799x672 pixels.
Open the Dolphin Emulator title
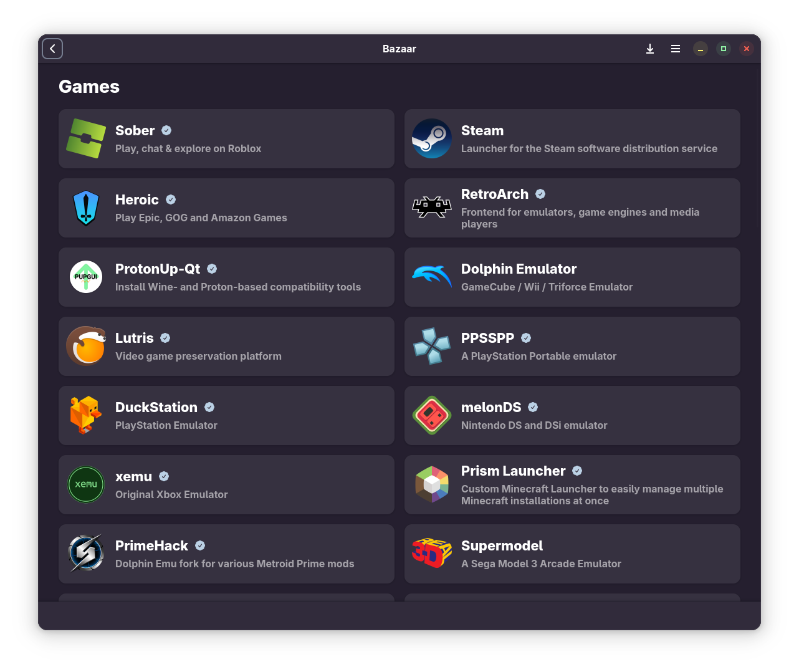point(519,269)
